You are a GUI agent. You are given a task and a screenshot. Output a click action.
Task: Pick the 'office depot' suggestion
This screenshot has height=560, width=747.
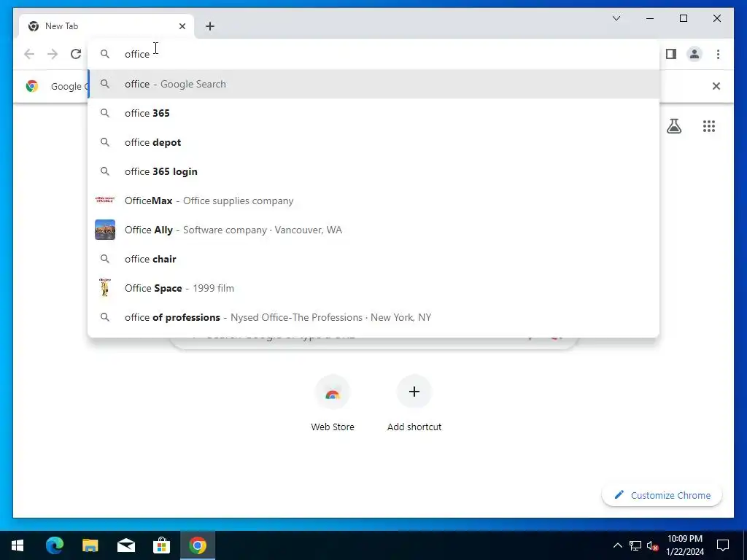click(373, 142)
